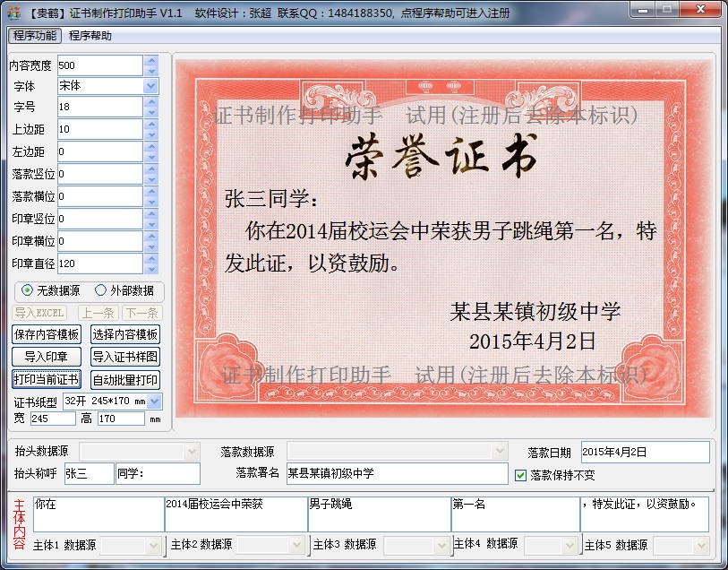The image size is (728, 570).
Task: Click the 导入证书样图 button
Action: pyautogui.click(x=125, y=357)
